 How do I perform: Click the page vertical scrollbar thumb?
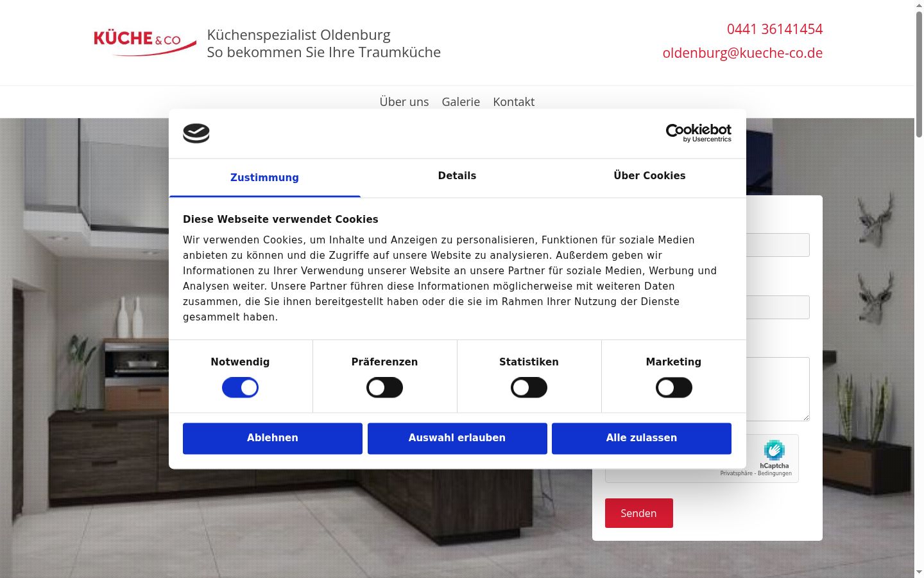[x=919, y=74]
